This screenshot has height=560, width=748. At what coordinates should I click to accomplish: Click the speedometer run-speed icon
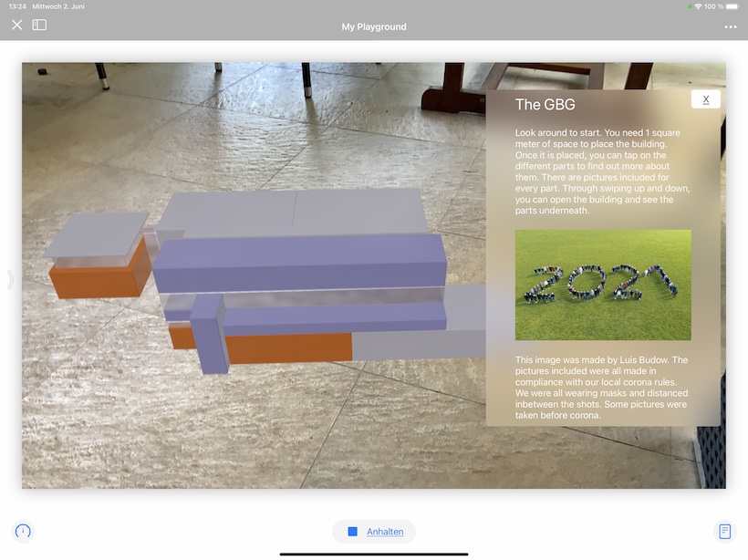tap(24, 531)
